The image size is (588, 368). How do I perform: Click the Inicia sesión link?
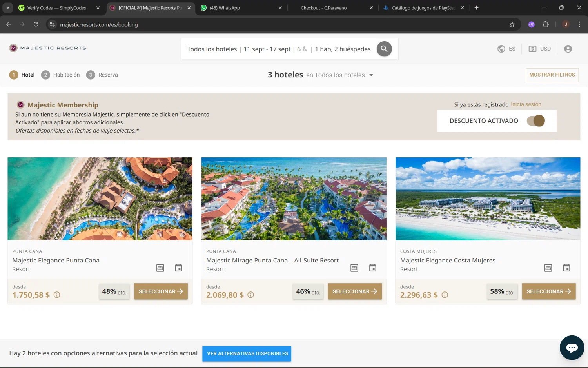pyautogui.click(x=526, y=104)
